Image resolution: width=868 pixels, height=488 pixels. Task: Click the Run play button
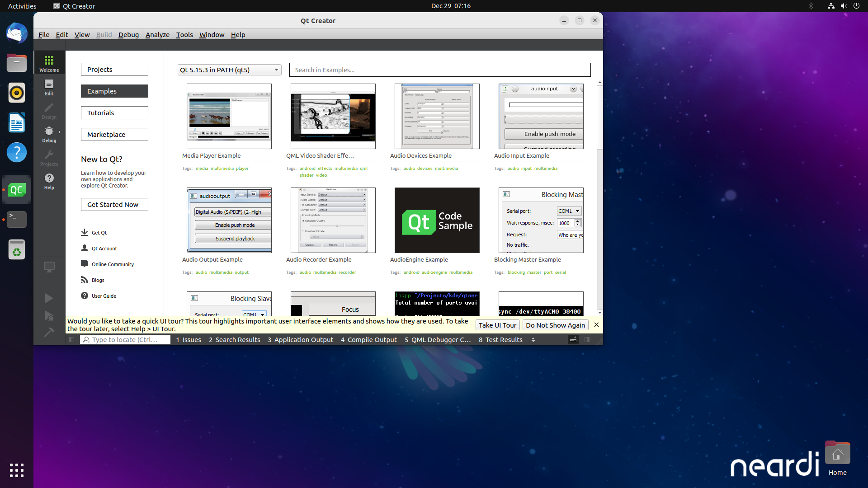(x=49, y=298)
